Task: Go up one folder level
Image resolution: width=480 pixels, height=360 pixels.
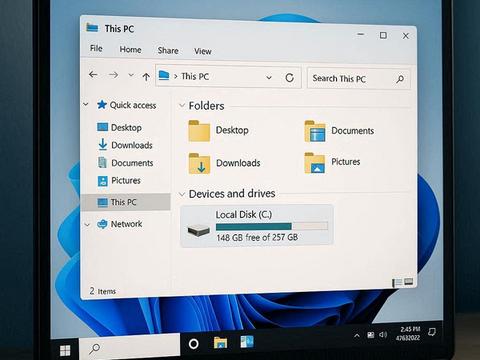Action: coord(146,77)
